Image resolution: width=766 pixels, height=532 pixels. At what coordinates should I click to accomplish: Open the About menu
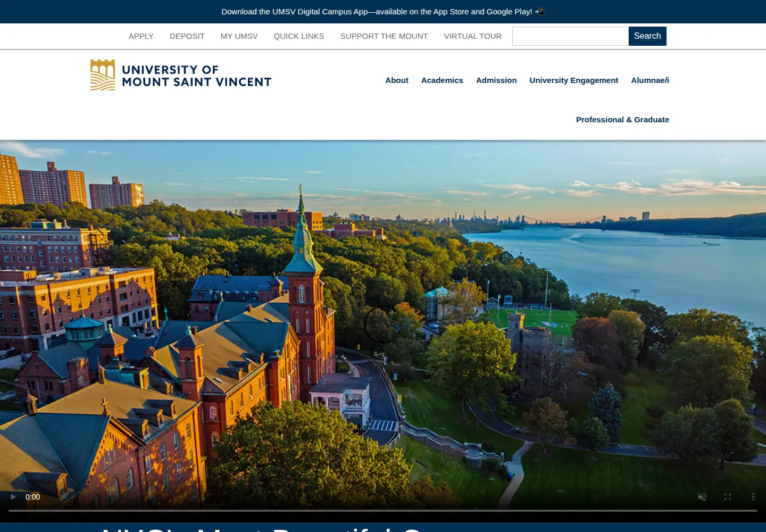click(x=397, y=80)
